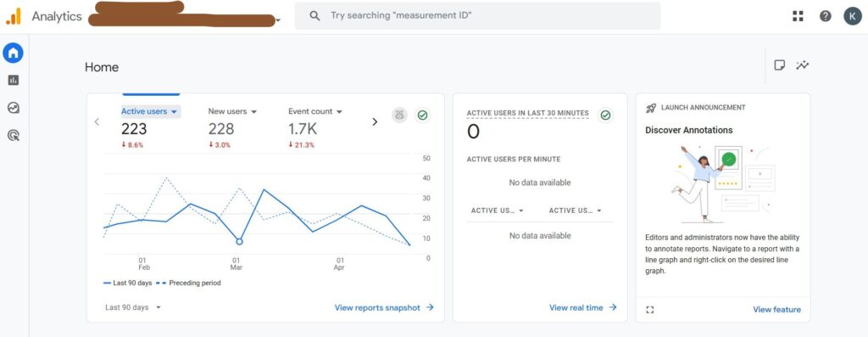Image resolution: width=868 pixels, height=337 pixels.
Task: Click the 223 active users value
Action: pyautogui.click(x=134, y=129)
